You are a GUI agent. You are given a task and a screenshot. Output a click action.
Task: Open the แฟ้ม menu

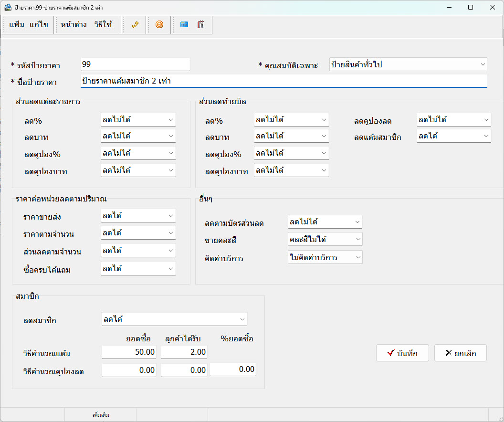coord(17,25)
